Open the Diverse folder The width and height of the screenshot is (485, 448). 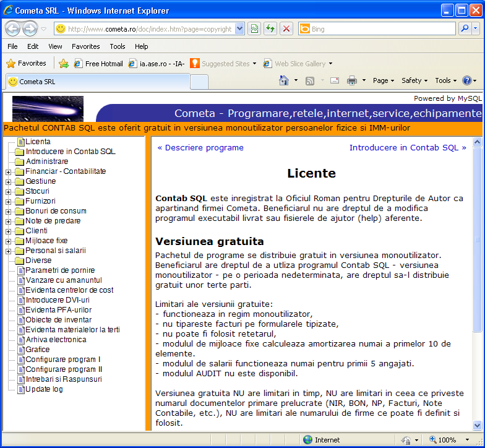tap(33, 261)
